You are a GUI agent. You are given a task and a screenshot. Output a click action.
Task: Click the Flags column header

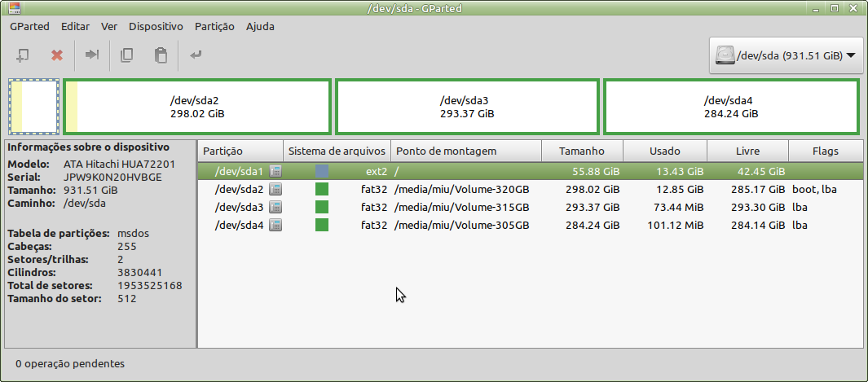825,151
